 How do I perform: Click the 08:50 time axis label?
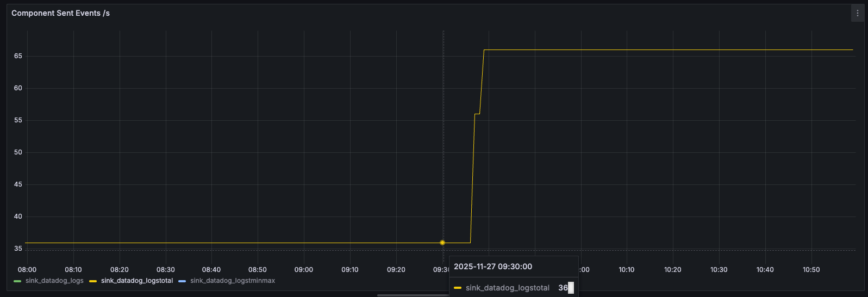(x=258, y=270)
